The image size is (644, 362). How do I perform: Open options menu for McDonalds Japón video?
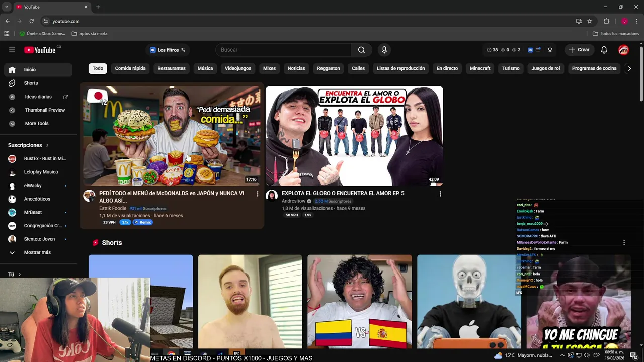click(x=258, y=194)
